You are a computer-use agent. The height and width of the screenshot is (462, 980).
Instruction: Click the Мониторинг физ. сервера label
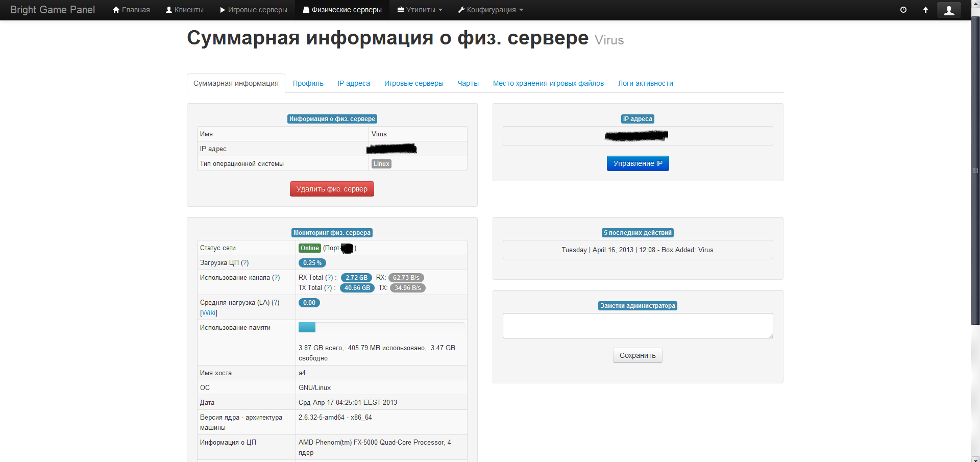pos(332,233)
